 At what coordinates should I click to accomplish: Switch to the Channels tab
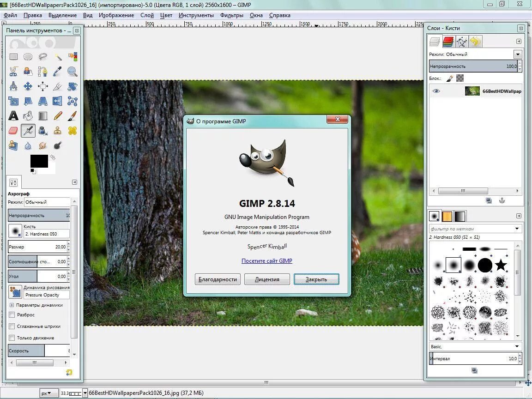click(x=448, y=42)
